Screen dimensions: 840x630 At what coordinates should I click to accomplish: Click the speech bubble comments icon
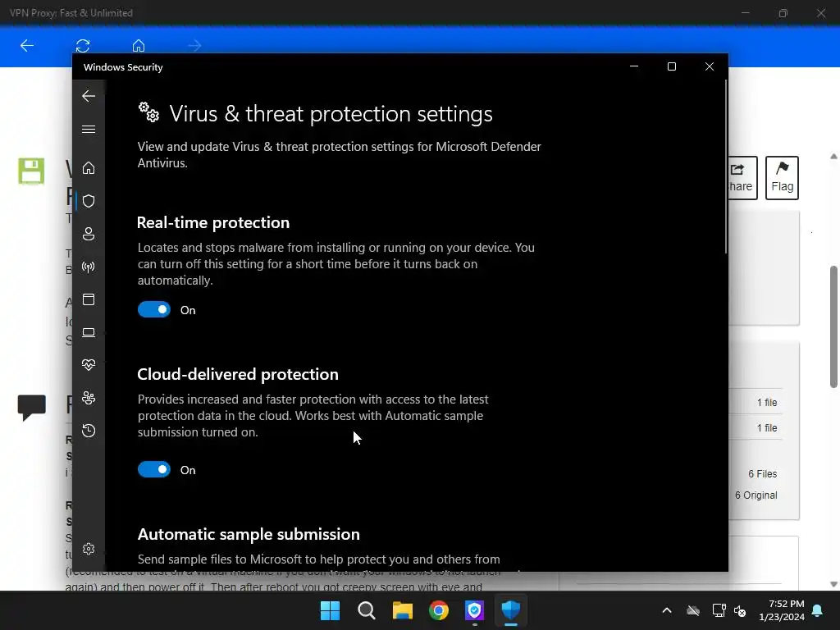tap(32, 407)
